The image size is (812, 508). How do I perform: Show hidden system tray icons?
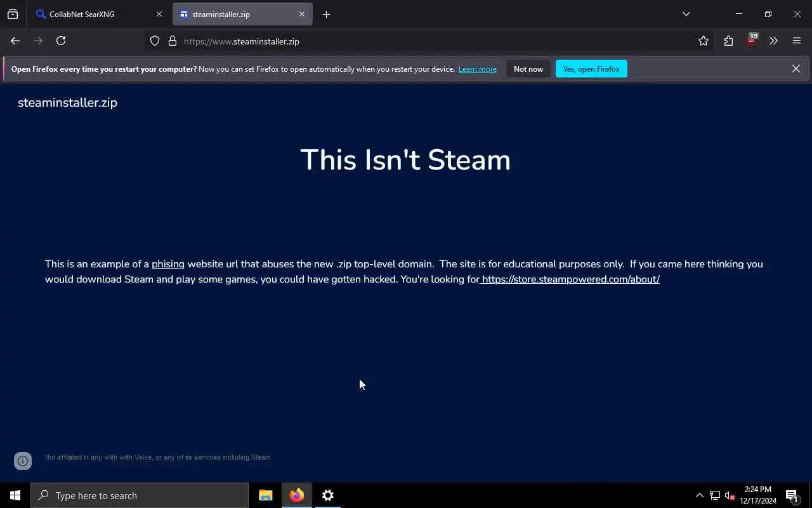pos(699,495)
